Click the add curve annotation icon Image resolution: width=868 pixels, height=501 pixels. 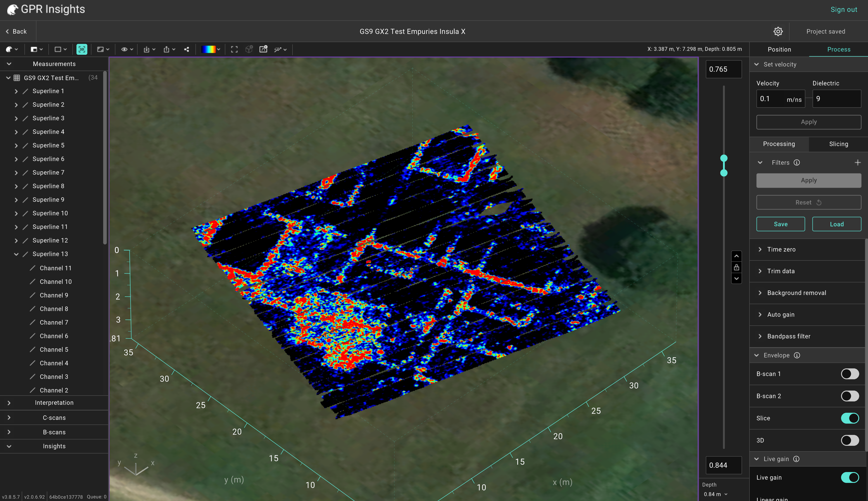(x=263, y=49)
